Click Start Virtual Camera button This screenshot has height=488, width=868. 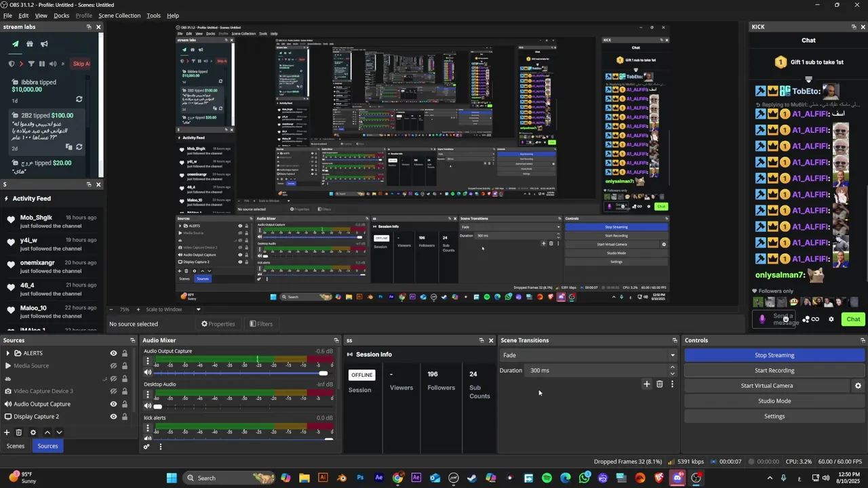click(x=767, y=386)
